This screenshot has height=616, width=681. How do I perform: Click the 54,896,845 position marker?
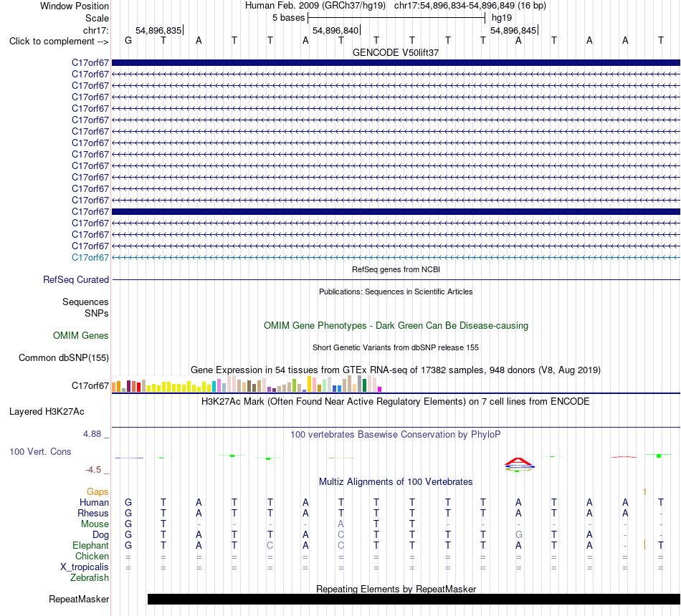(x=513, y=30)
